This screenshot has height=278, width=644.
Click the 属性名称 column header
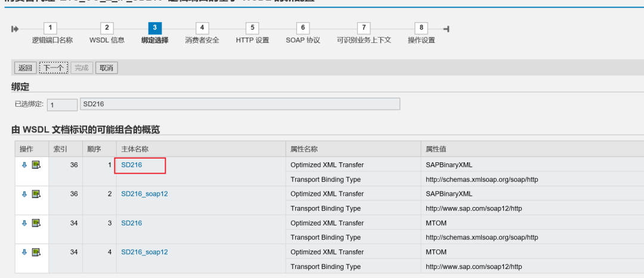(x=353, y=149)
